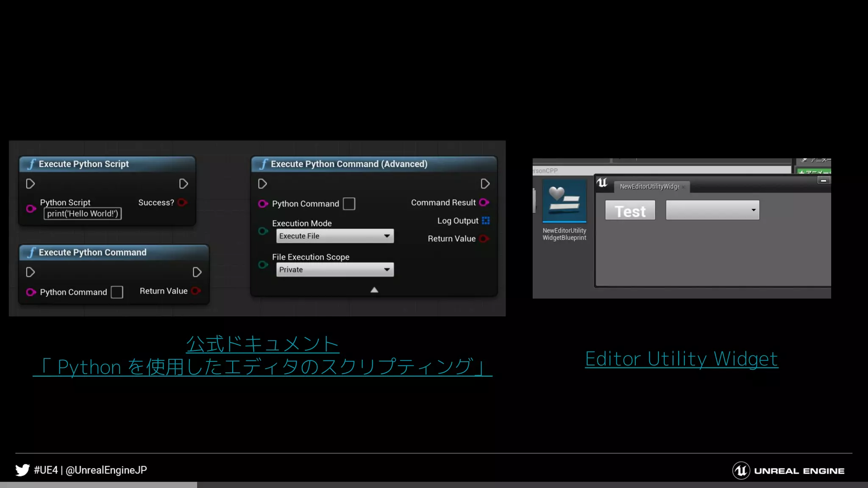Click the Log Output array pin
The width and height of the screenshot is (868, 488).
(x=486, y=221)
